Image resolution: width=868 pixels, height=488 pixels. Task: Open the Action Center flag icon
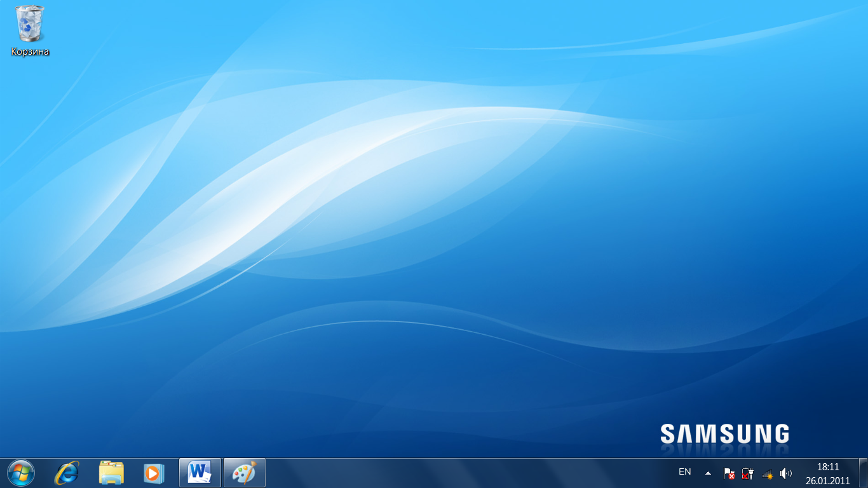729,473
